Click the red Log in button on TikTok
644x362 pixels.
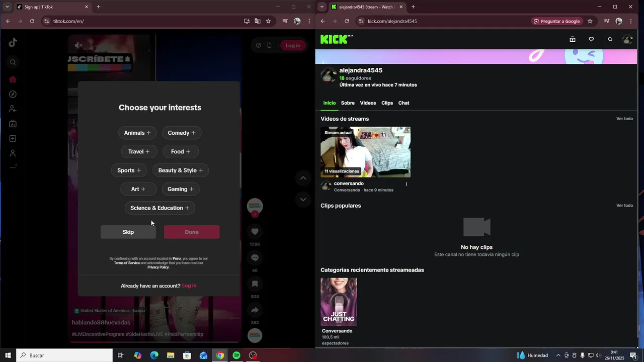pyautogui.click(x=293, y=45)
